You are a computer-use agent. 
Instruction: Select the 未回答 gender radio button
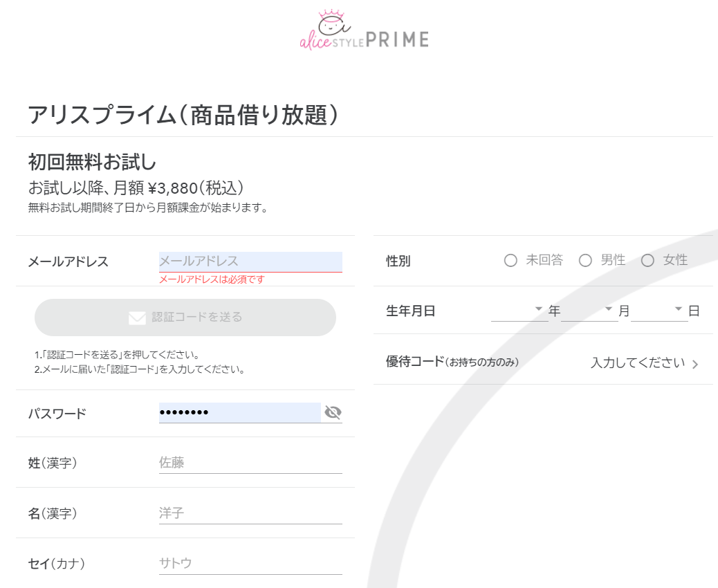[x=510, y=261]
